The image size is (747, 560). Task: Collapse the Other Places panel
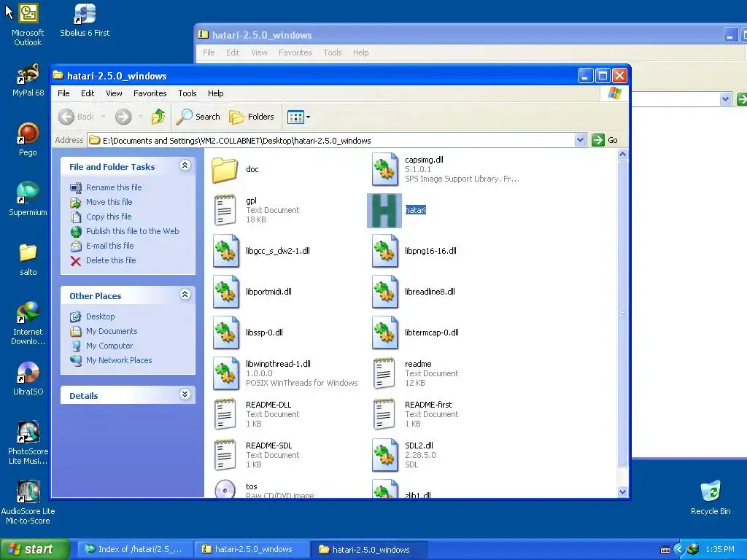[x=185, y=295]
